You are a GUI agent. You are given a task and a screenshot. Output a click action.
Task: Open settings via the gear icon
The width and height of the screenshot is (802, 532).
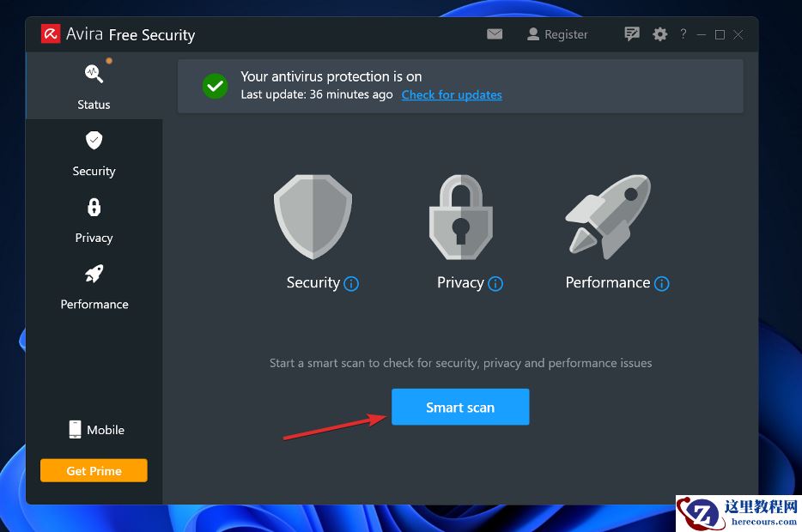tap(659, 34)
